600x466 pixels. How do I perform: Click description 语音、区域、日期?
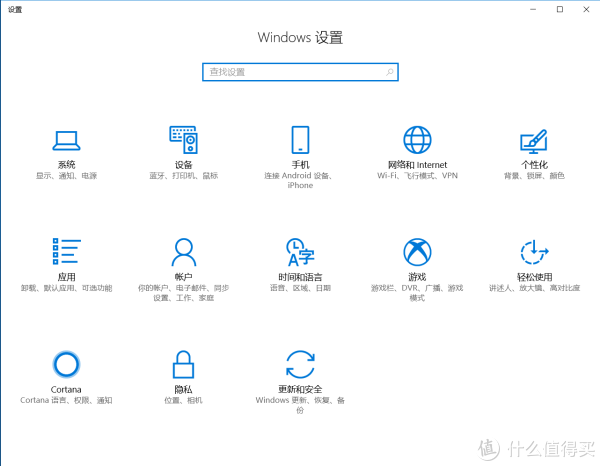tap(300, 288)
